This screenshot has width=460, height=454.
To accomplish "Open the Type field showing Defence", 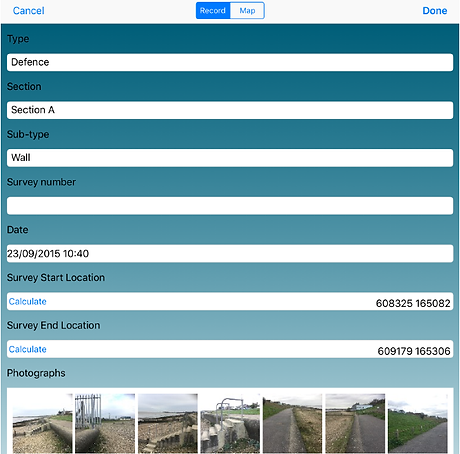I will click(230, 62).
